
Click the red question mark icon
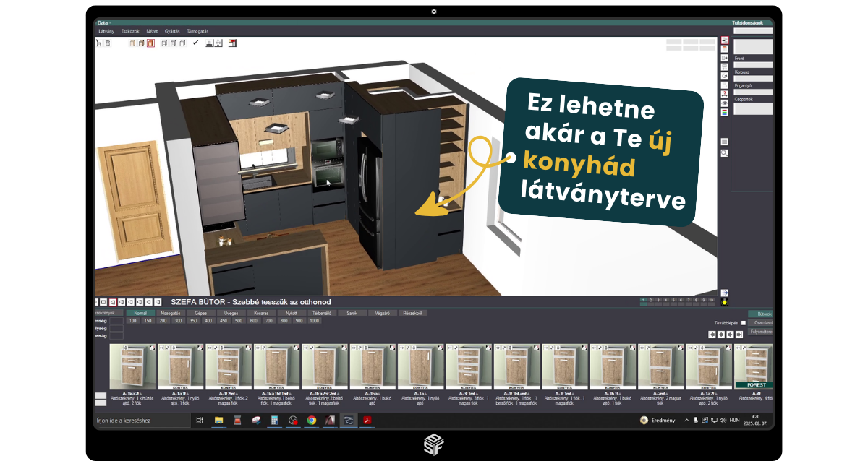[x=725, y=93]
